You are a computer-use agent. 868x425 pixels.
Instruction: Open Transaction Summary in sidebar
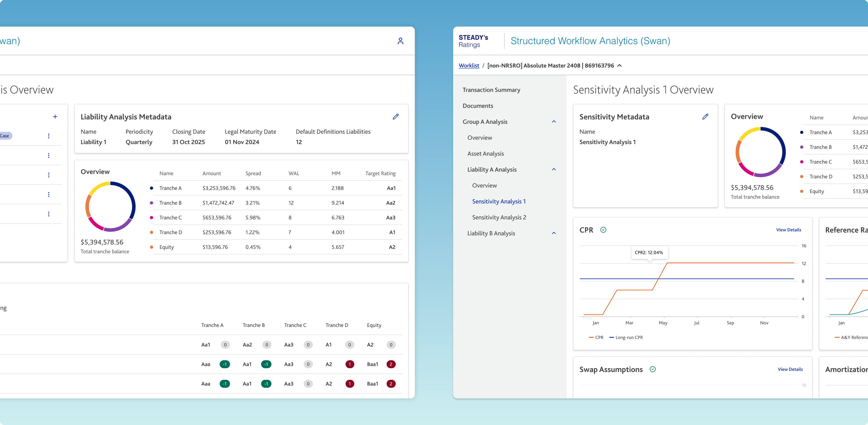click(491, 90)
